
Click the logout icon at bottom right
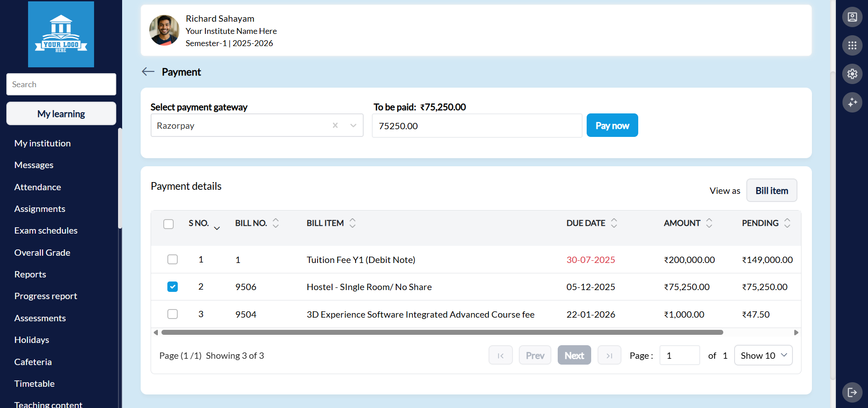click(852, 392)
